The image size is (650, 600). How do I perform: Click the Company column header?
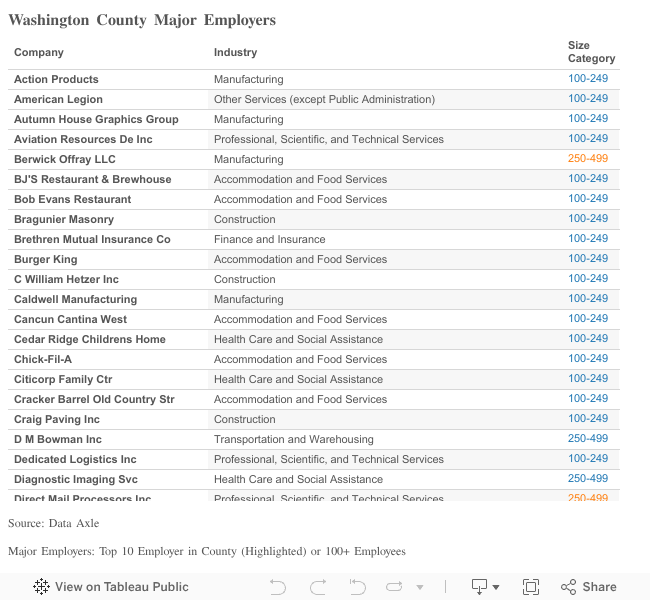[x=39, y=52]
